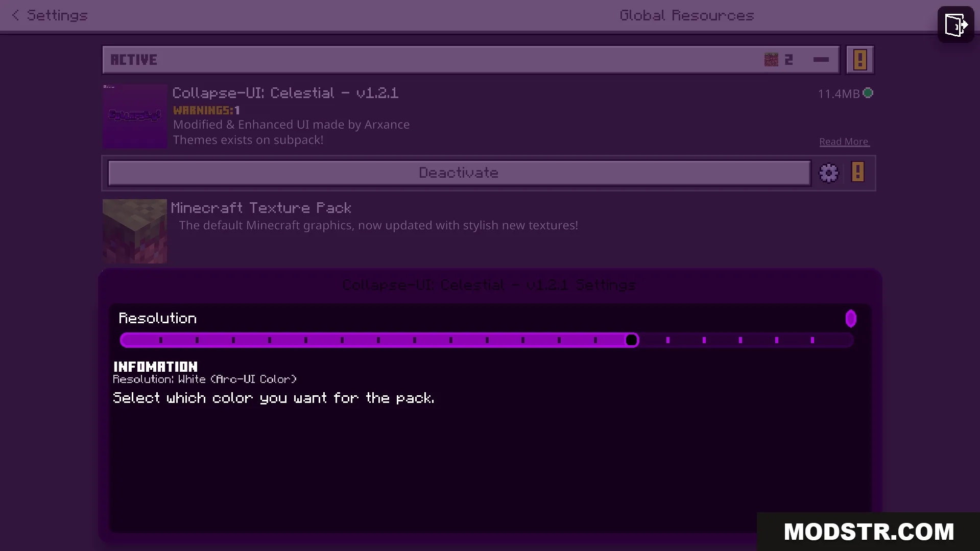This screenshot has width=980, height=551.
Task: Click 'Themes exists on subpack!' text
Action: tap(248, 140)
